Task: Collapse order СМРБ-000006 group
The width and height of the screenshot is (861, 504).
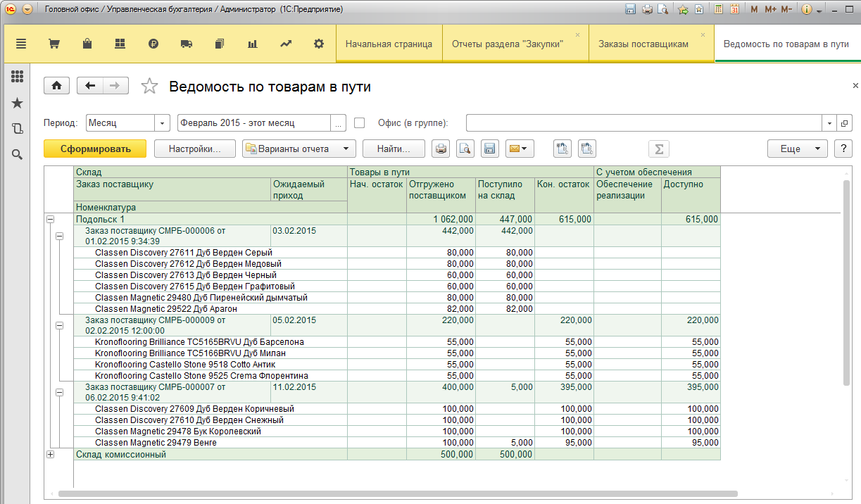Action: pos(59,237)
